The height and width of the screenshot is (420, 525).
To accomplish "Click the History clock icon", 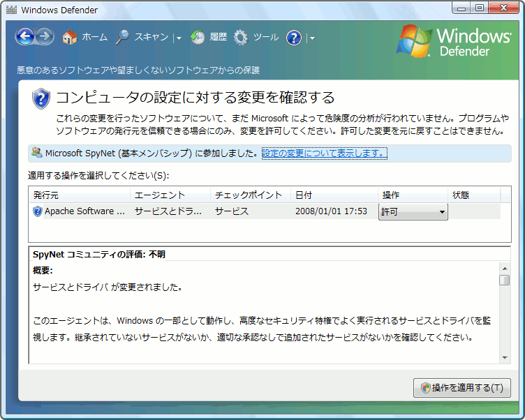I will 198,37.
